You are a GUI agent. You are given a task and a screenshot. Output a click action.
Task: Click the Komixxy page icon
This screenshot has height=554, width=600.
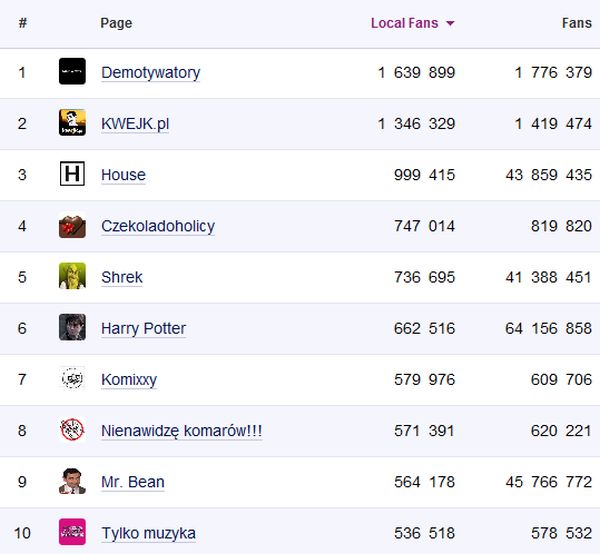(72, 379)
